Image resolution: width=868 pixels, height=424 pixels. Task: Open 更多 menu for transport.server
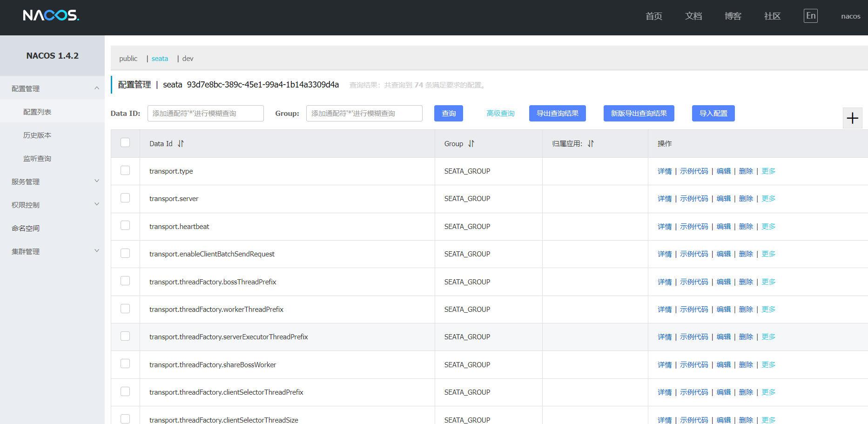[768, 199]
